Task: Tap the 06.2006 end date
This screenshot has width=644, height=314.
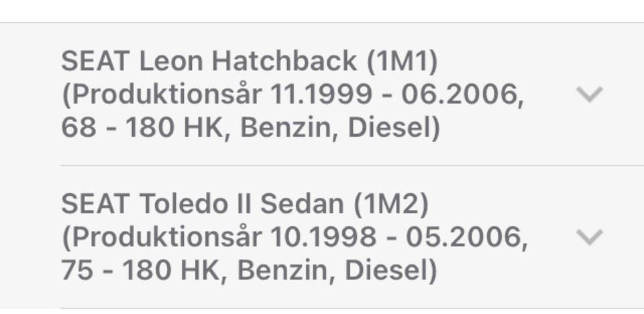Action: point(462,95)
